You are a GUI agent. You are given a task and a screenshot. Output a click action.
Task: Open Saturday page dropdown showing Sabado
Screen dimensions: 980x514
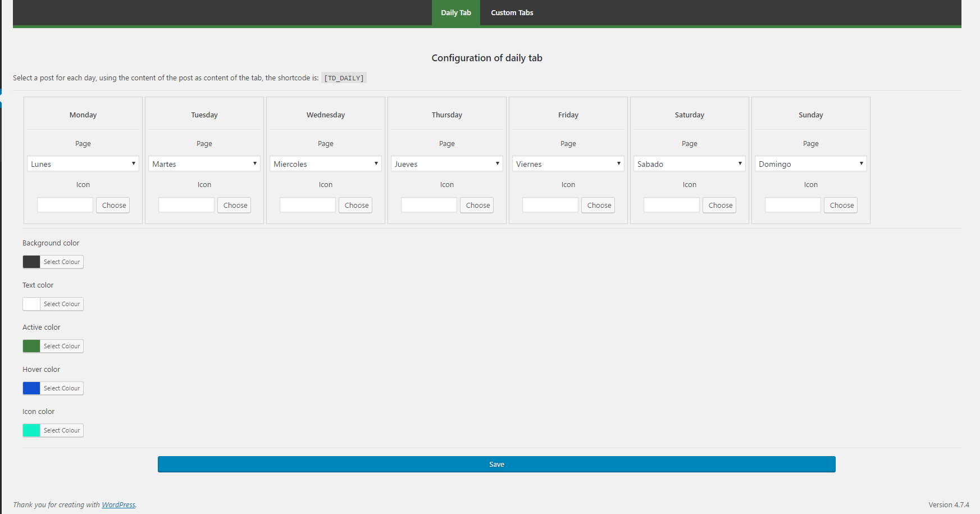click(x=690, y=163)
